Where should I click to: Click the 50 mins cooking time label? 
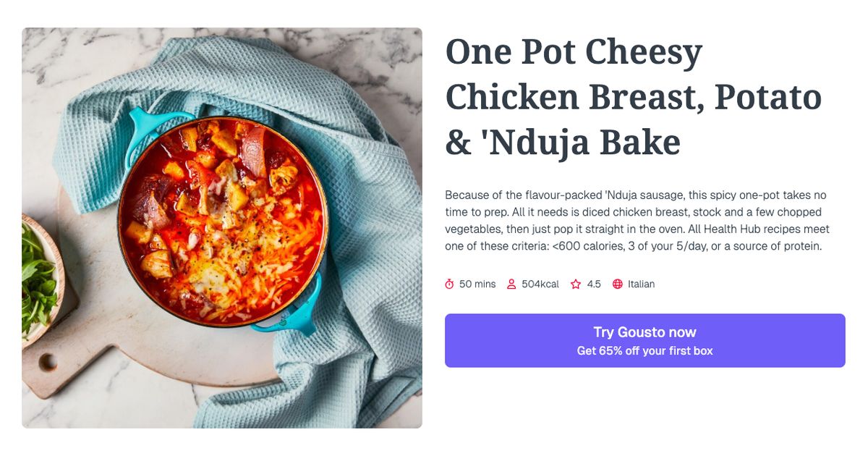pyautogui.click(x=479, y=284)
